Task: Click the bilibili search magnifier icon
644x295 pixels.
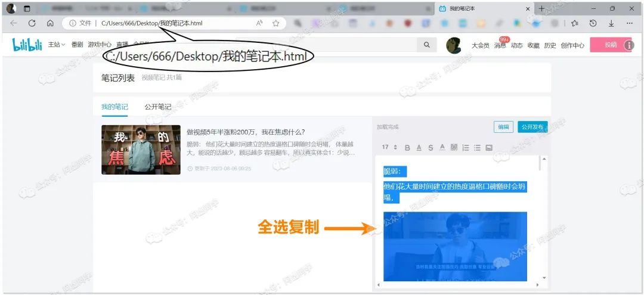Action: 427,45
